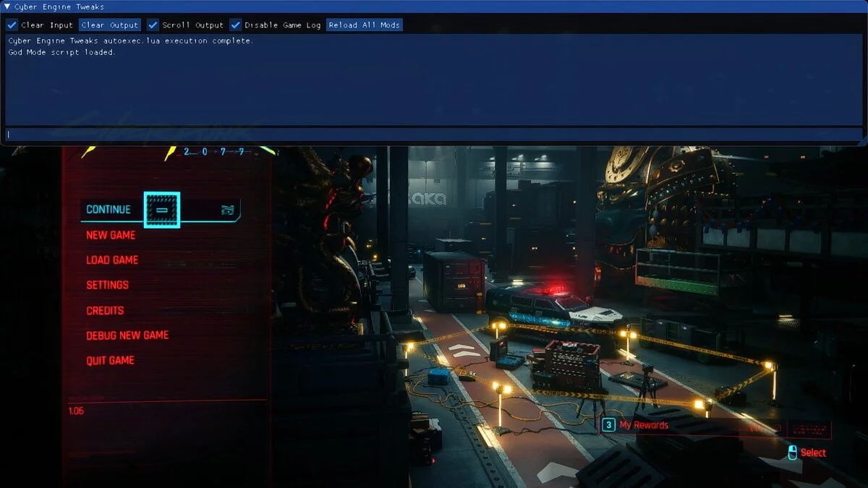Open the LOAD GAME menu
Viewport: 868px width, 488px height.
pyautogui.click(x=112, y=260)
